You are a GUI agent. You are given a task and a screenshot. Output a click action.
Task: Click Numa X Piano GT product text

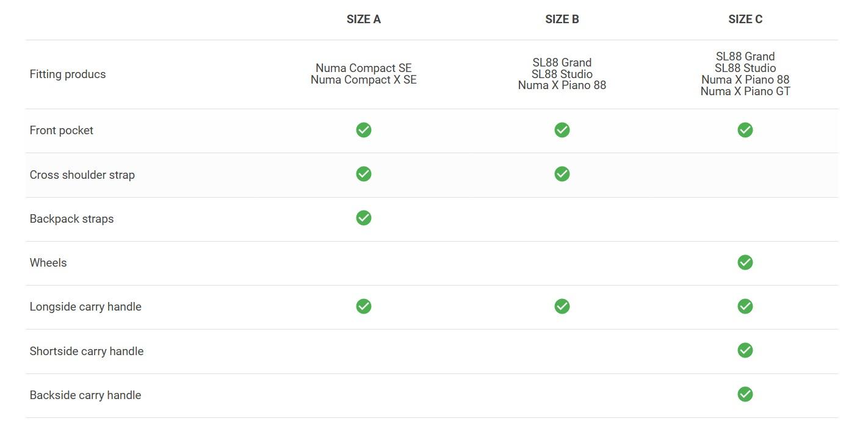pyautogui.click(x=745, y=92)
